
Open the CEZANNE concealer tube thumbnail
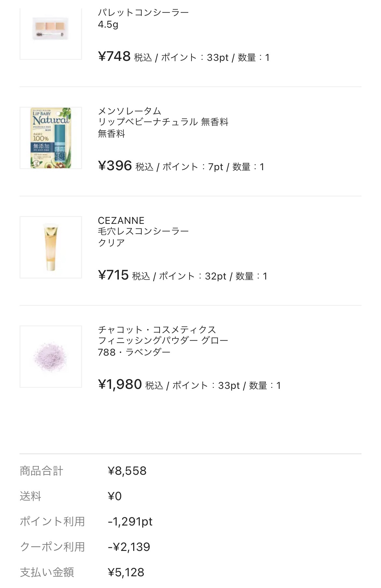51,247
